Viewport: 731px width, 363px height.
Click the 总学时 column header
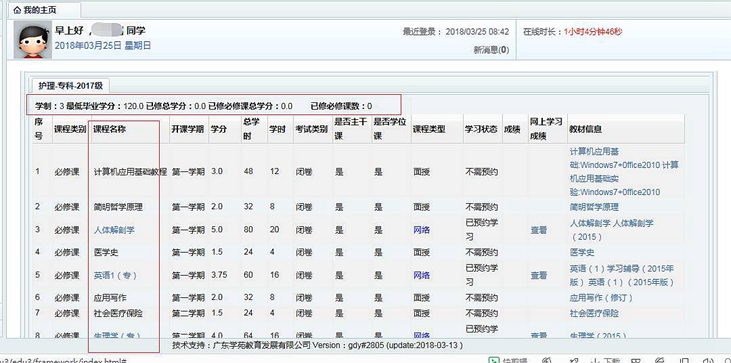(251, 129)
